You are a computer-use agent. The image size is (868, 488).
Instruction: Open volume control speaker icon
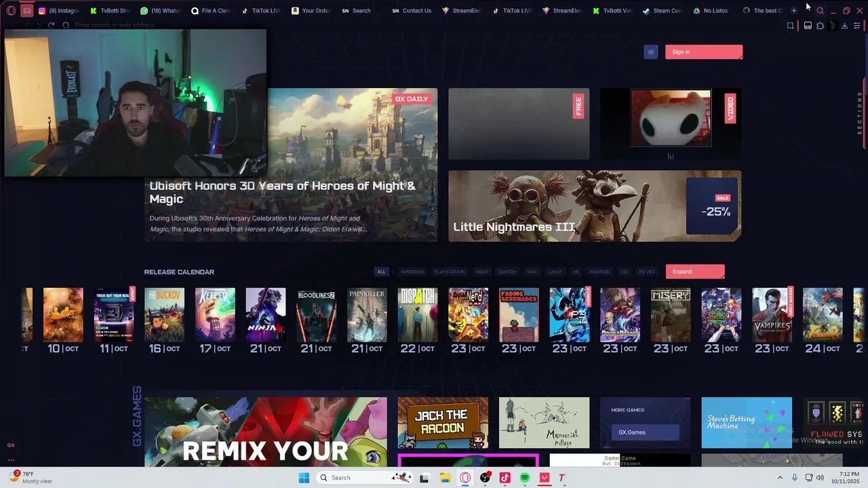pos(820,478)
